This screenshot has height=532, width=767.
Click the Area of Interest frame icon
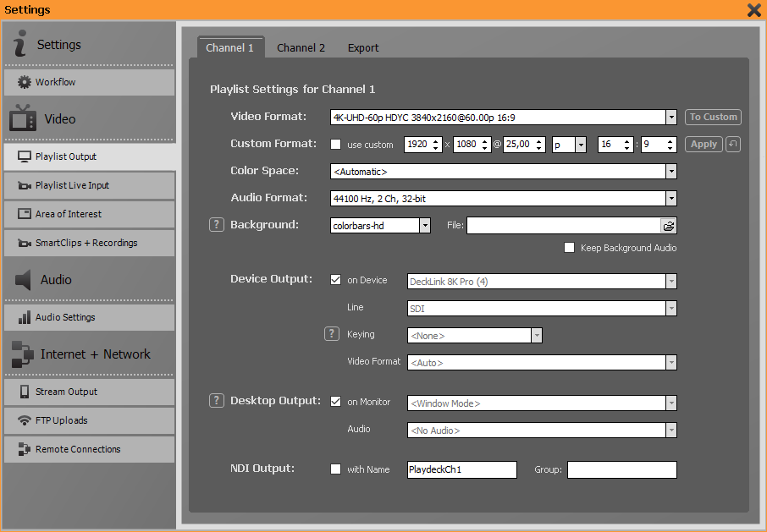point(24,213)
